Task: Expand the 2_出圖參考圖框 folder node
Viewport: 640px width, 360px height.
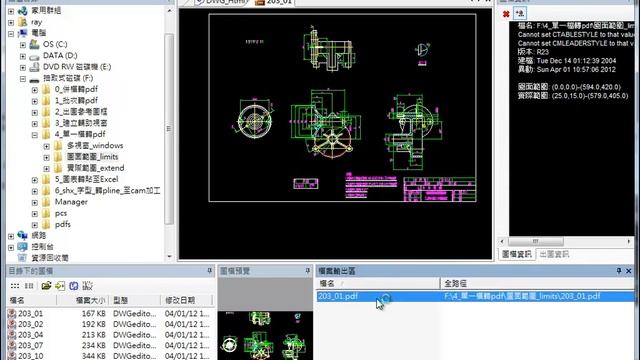Action: pyautogui.click(x=35, y=112)
